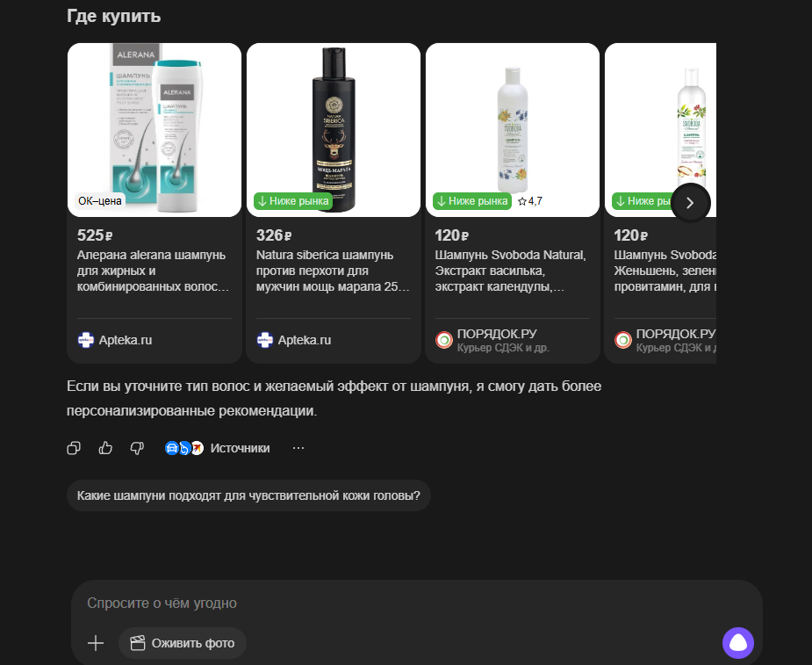Dislike the response with thumbs down
The image size is (812, 665).
pos(137,448)
